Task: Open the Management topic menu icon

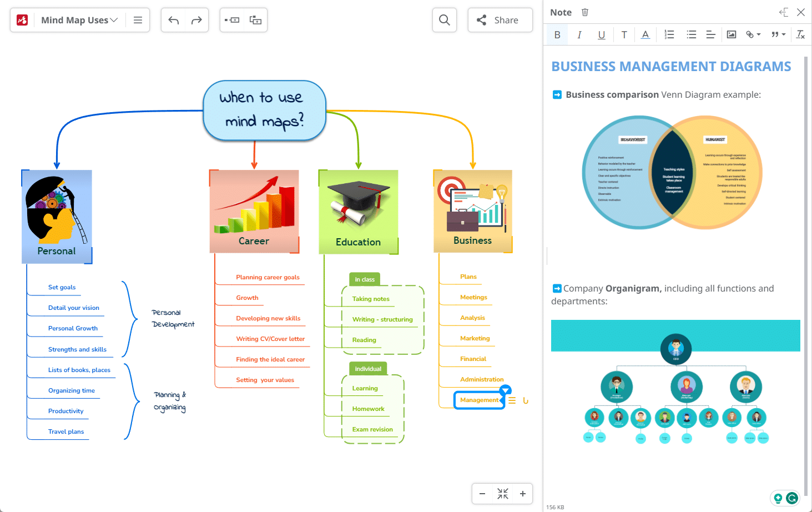Action: coord(512,400)
